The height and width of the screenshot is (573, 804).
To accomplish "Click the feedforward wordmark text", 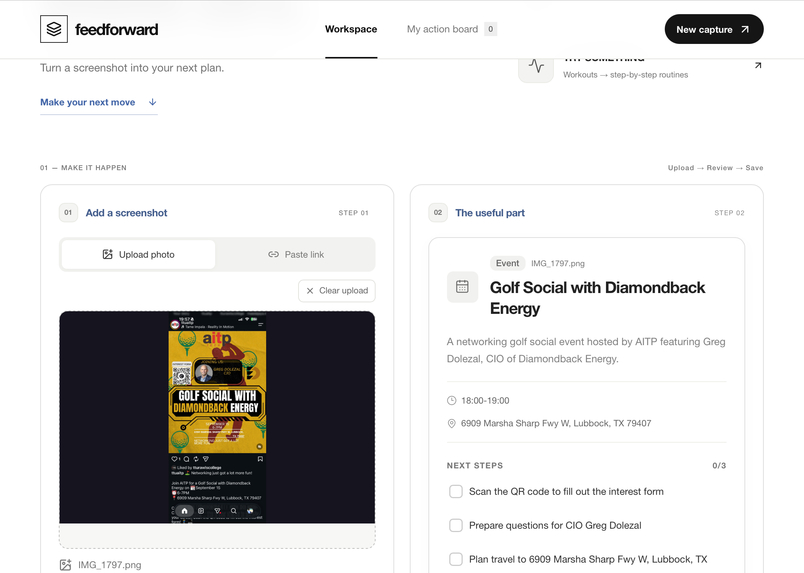I will [116, 29].
